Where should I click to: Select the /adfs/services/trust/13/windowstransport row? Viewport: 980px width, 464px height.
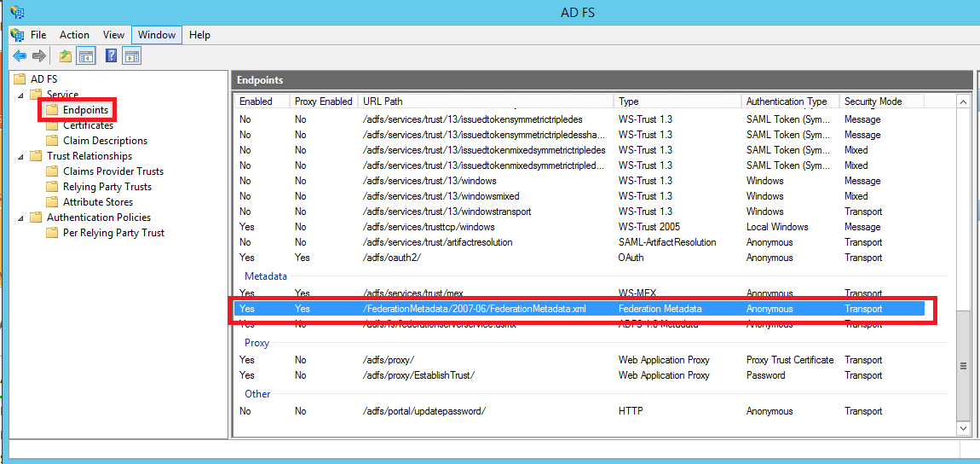click(579, 212)
